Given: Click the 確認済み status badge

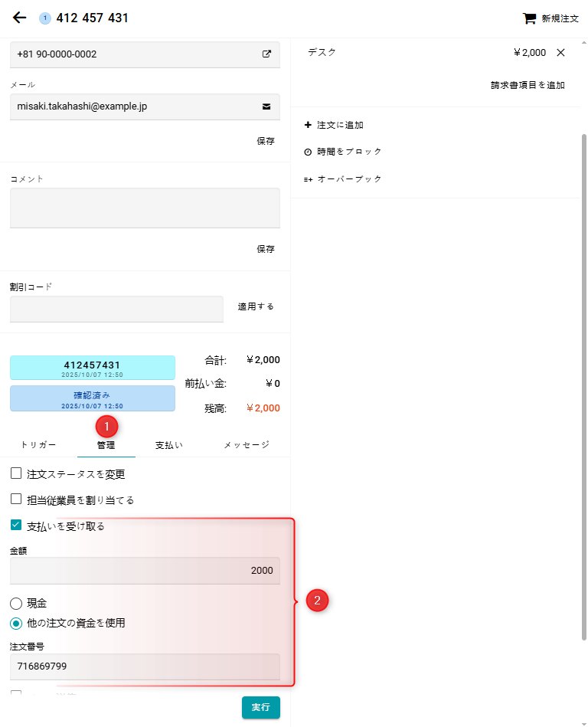Looking at the screenshot, I should click(x=93, y=398).
